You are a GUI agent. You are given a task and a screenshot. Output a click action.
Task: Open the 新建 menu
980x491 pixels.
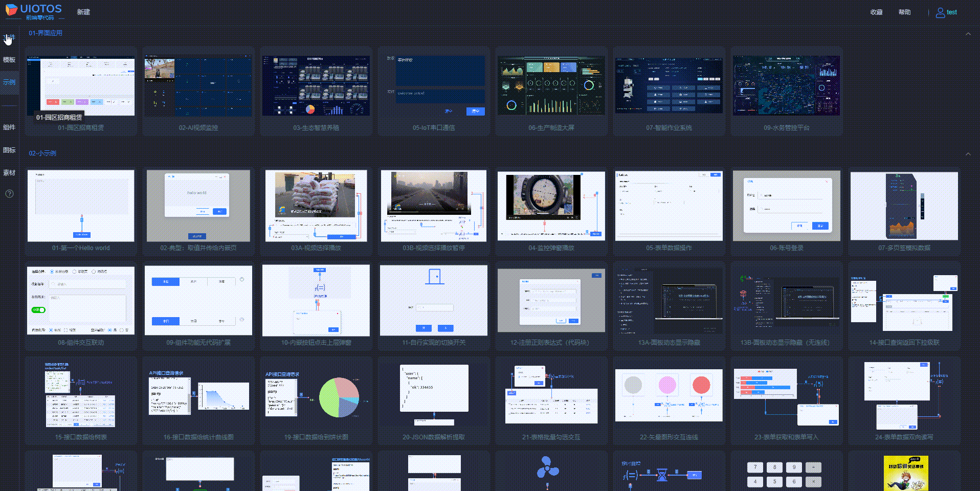pos(83,12)
